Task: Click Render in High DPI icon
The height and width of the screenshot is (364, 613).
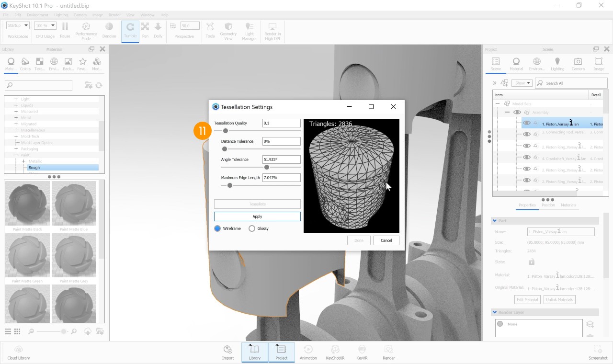Action: click(x=272, y=26)
